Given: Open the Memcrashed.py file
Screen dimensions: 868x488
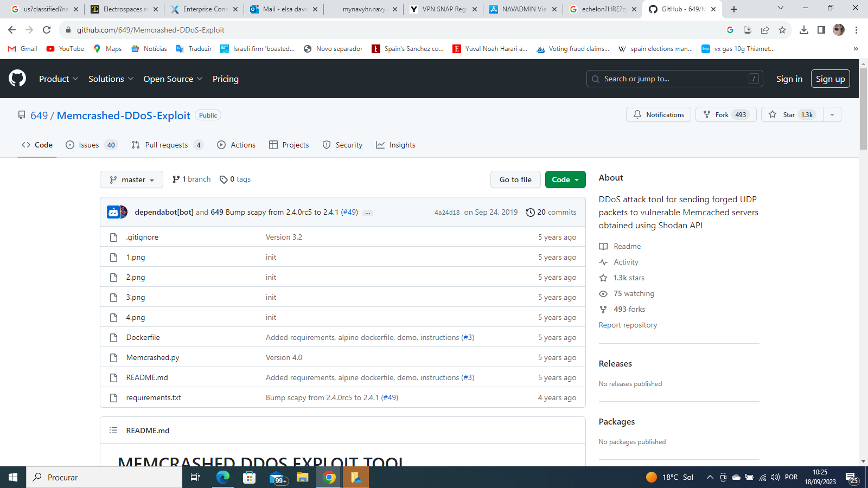Looking at the screenshot, I should pos(152,357).
